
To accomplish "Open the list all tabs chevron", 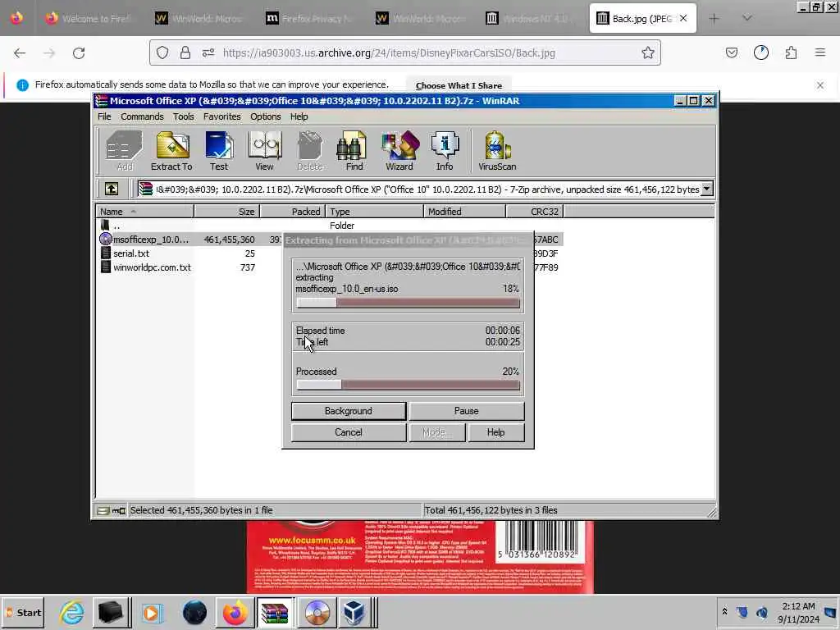I will point(747,18).
